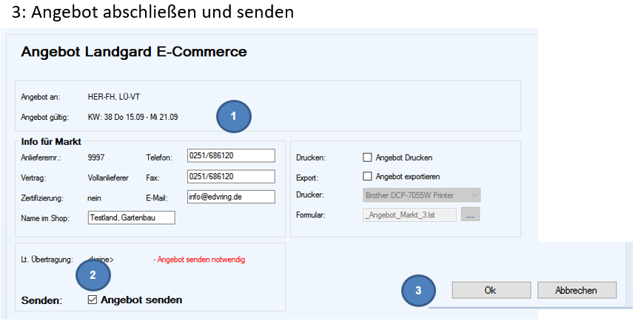
Task: Focus the Telefon input field
Action: click(231, 156)
